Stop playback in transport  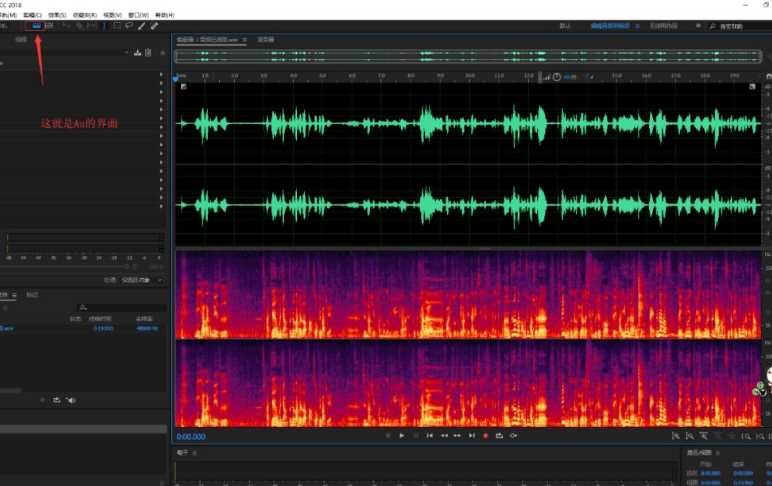tap(387, 436)
